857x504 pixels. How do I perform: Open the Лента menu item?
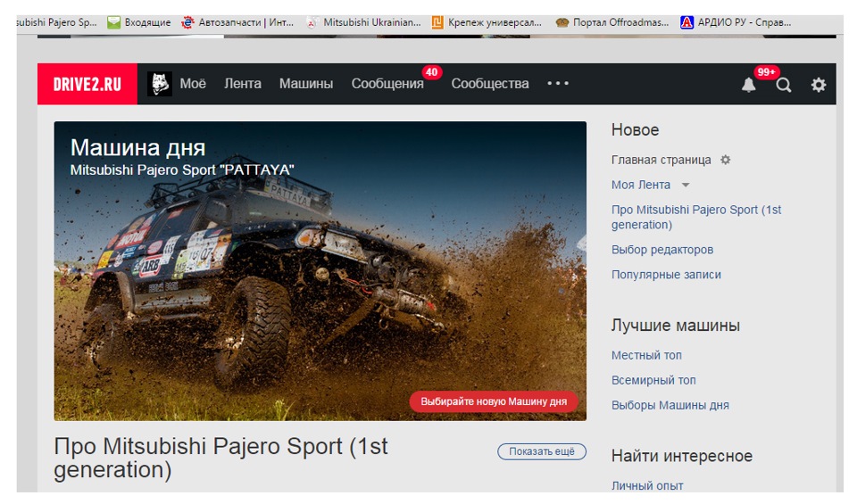click(x=243, y=84)
